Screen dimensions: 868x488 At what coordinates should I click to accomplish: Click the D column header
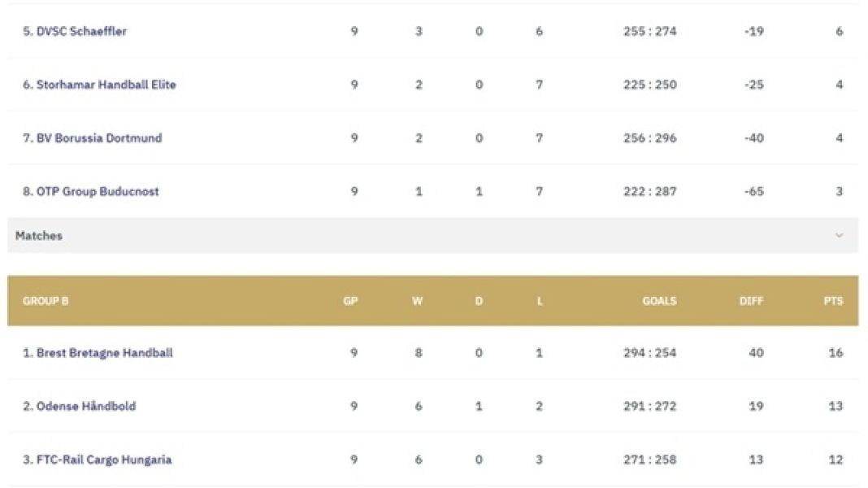(x=479, y=301)
